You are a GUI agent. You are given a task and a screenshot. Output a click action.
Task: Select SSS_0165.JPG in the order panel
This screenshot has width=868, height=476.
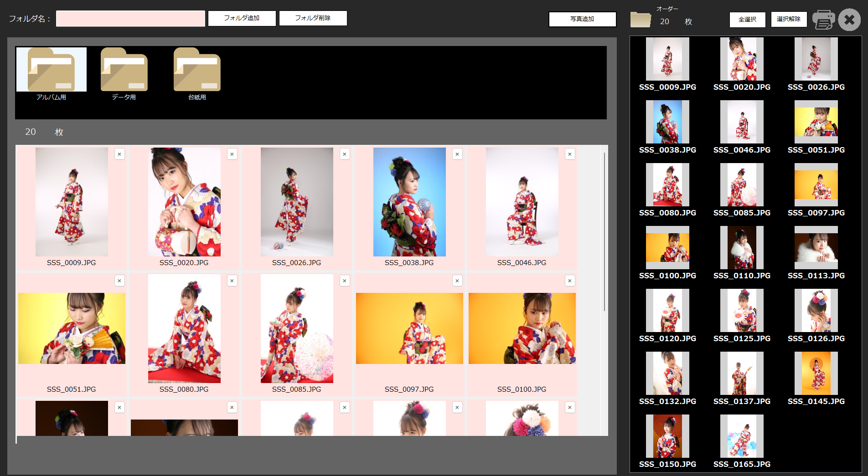point(742,436)
